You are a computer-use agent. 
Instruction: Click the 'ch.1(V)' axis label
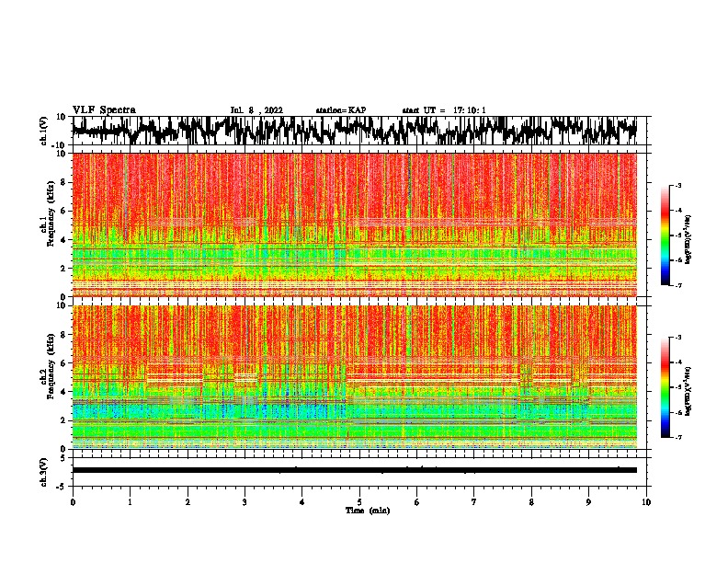tap(43, 131)
